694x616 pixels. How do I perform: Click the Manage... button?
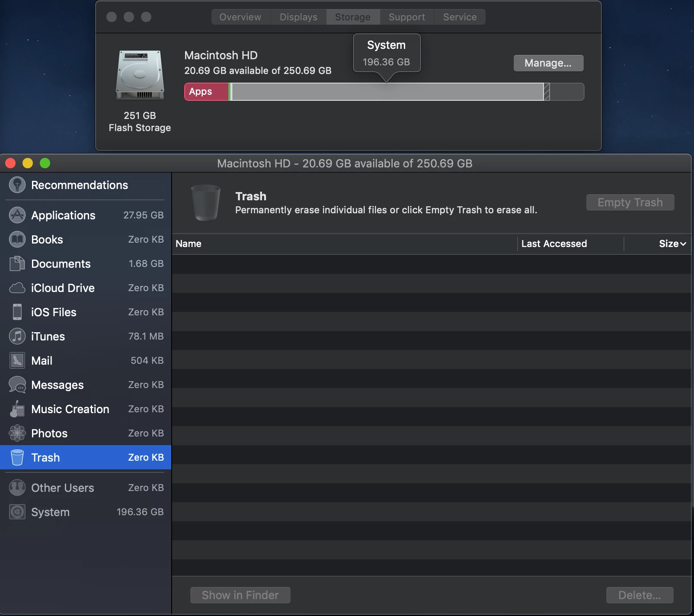pos(548,63)
